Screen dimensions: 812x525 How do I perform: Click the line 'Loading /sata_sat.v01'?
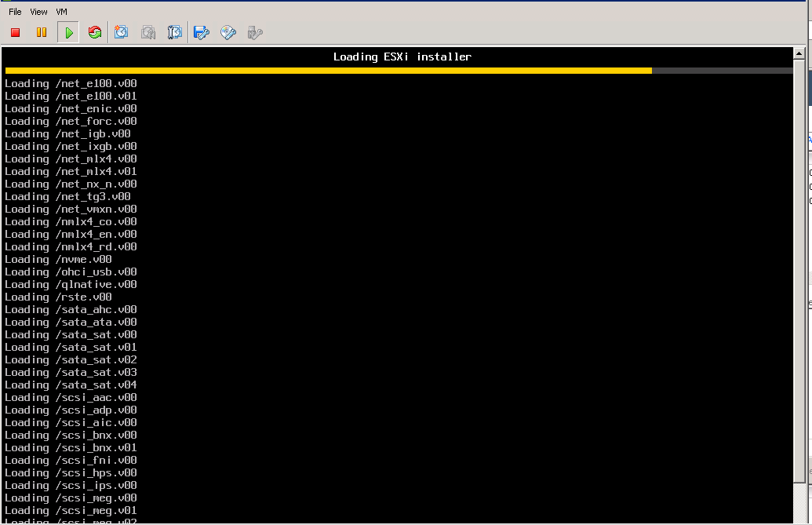click(x=71, y=347)
